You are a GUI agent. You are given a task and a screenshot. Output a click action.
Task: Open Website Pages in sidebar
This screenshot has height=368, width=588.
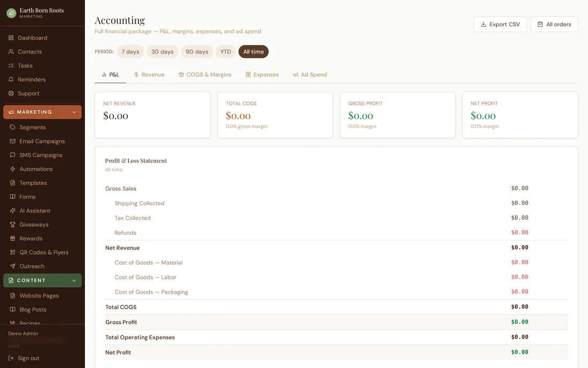coord(42,296)
